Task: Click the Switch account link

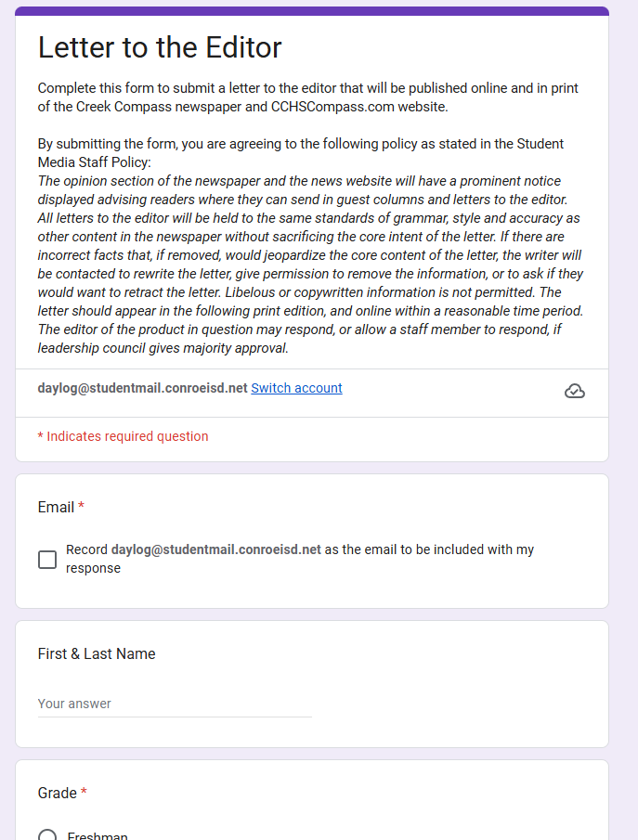Action: pyautogui.click(x=296, y=388)
